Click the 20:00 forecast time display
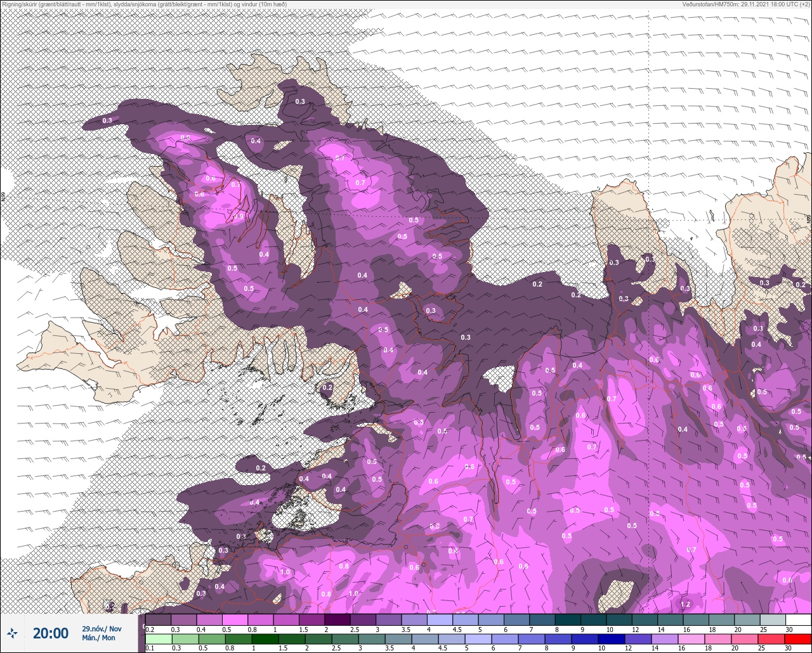The image size is (812, 653). coord(51,633)
